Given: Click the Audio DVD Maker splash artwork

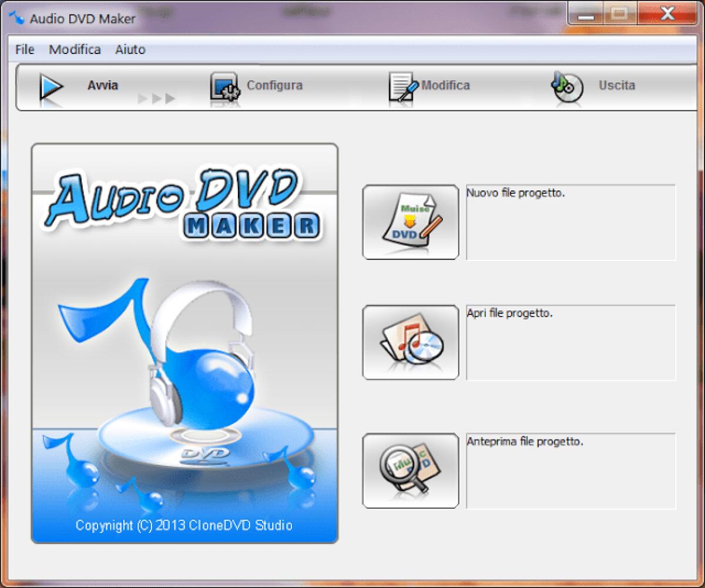Looking at the screenshot, I should click(x=184, y=344).
